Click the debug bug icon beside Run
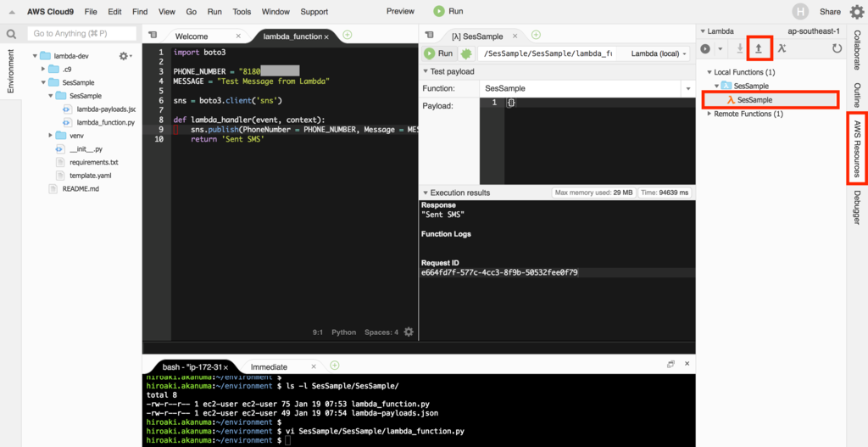Screen dimensions: 868x447 point(465,53)
